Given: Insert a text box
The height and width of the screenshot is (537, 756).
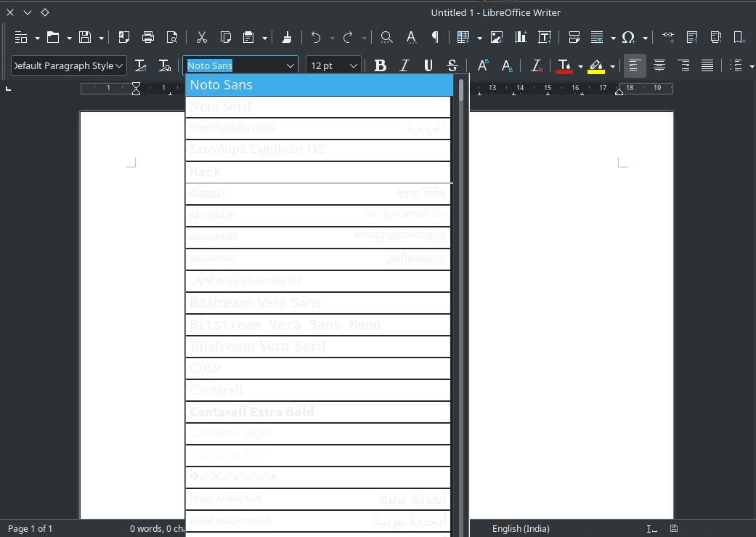Looking at the screenshot, I should [x=545, y=37].
